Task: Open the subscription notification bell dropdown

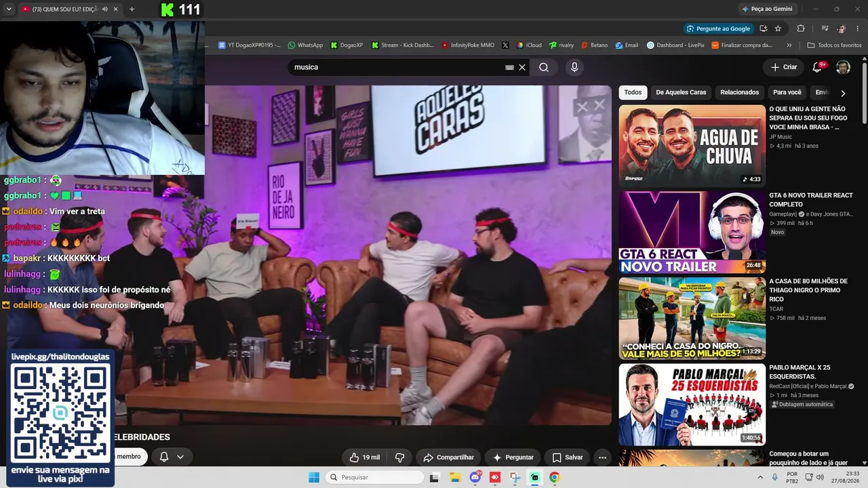Action: pos(172,457)
